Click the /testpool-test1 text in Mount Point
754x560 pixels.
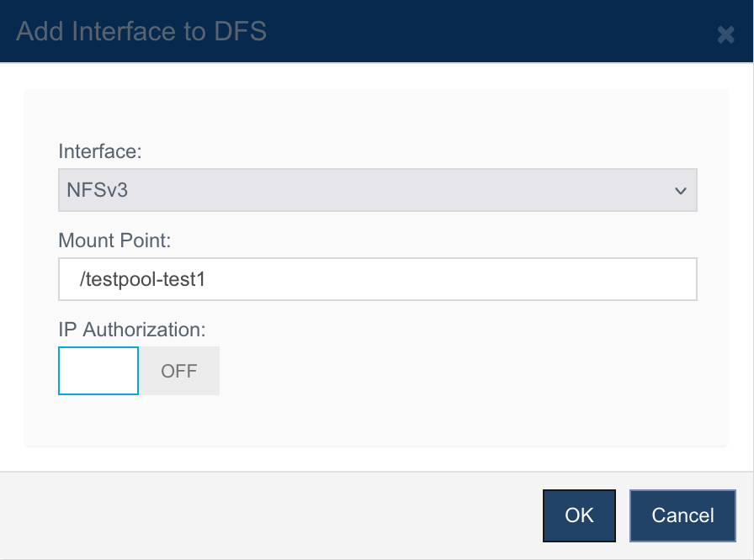pyautogui.click(x=142, y=279)
